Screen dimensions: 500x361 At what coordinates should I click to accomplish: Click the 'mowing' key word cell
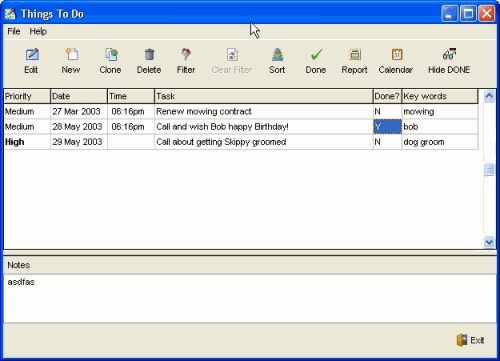[440, 111]
